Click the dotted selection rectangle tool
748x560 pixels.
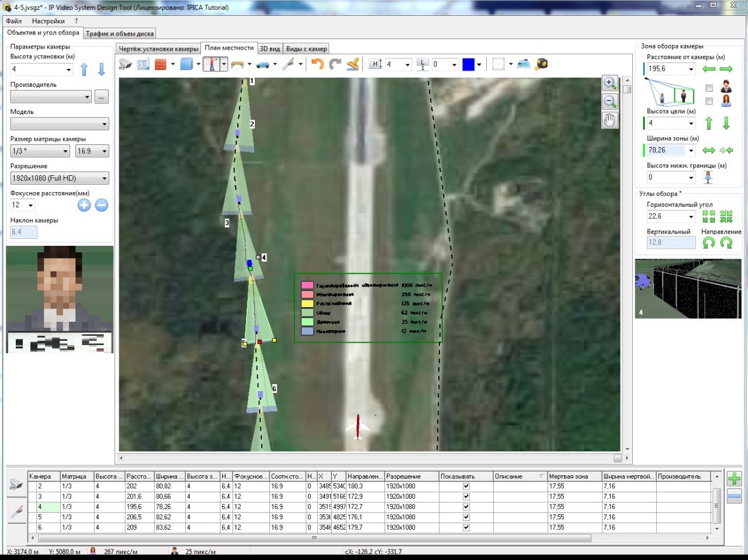point(498,64)
